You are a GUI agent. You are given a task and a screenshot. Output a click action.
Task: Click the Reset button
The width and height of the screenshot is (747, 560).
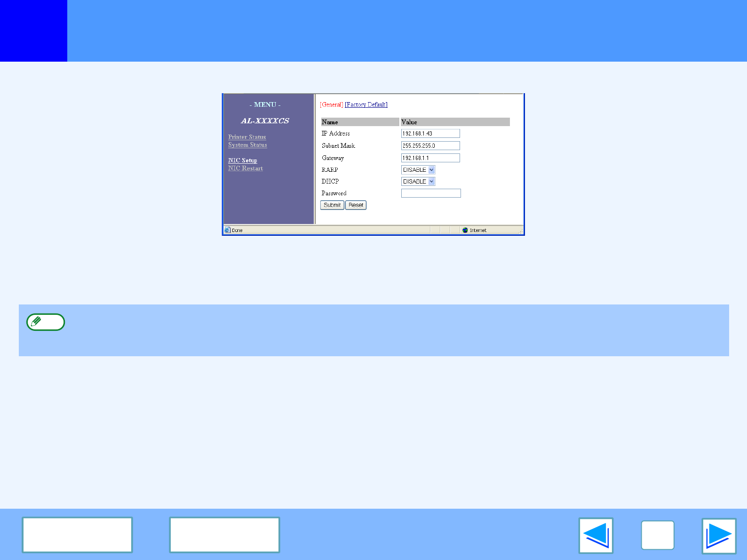[x=356, y=205]
